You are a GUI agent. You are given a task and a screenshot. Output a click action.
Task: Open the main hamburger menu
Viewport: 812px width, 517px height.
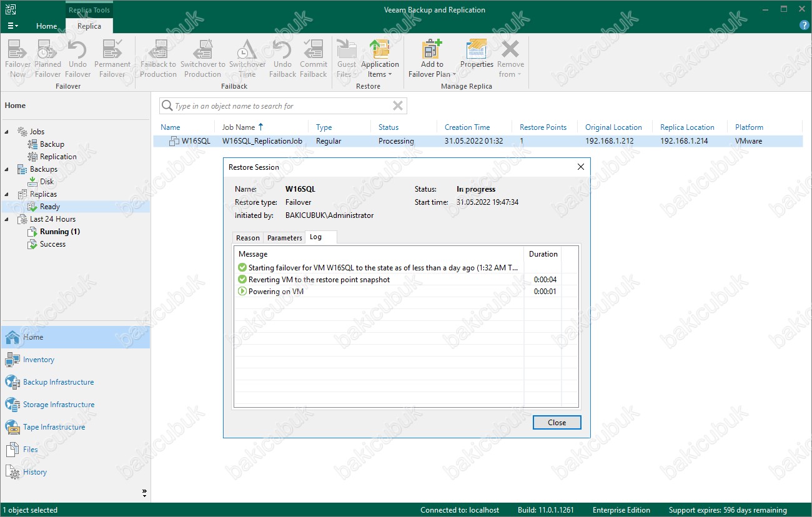(12, 26)
